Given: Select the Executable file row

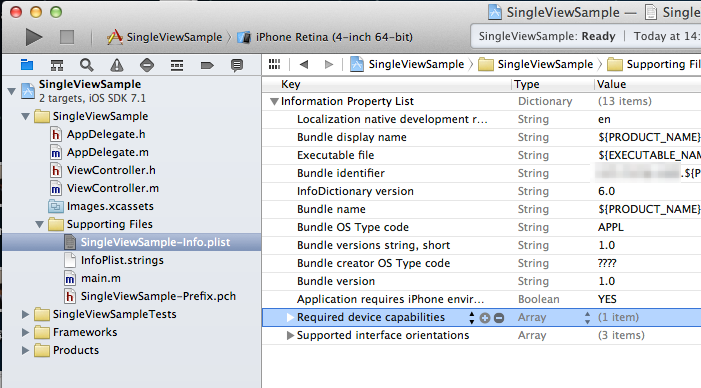Looking at the screenshot, I should [481, 155].
